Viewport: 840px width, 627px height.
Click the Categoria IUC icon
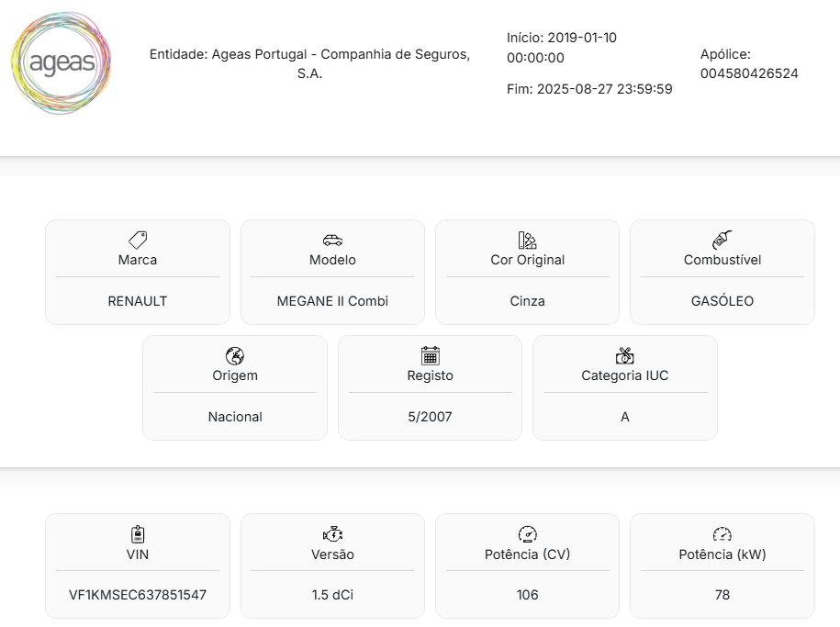point(625,356)
